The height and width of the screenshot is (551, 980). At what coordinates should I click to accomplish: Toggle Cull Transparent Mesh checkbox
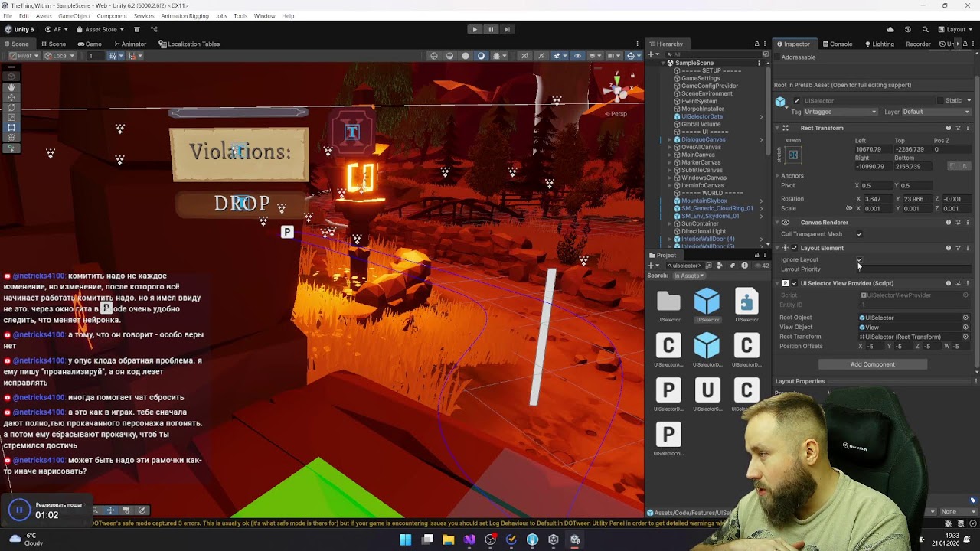[860, 234]
